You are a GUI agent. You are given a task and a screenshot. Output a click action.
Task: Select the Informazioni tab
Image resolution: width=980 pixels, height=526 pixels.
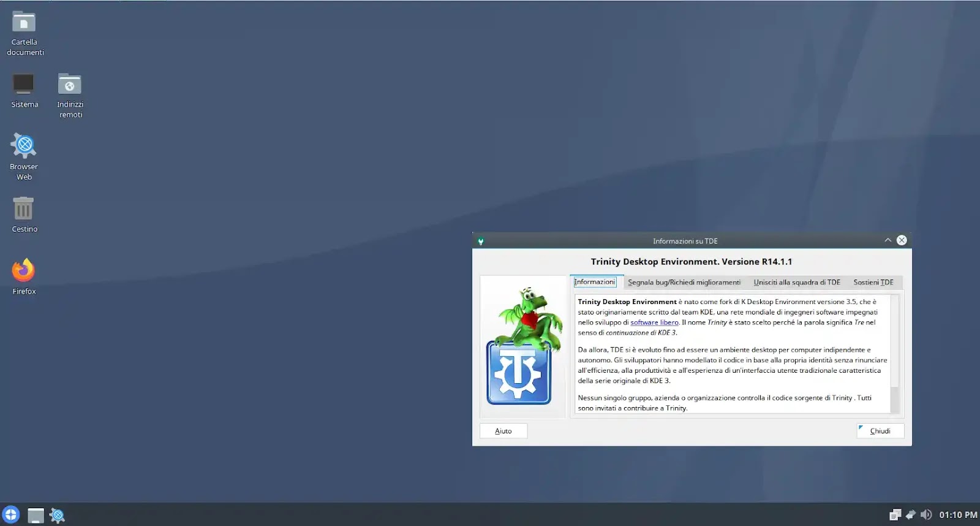[x=595, y=282]
